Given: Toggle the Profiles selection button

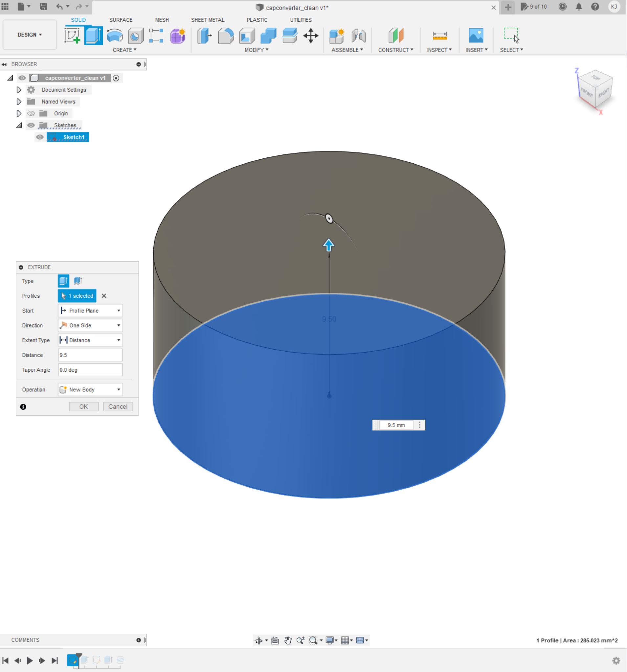Looking at the screenshot, I should click(x=77, y=296).
